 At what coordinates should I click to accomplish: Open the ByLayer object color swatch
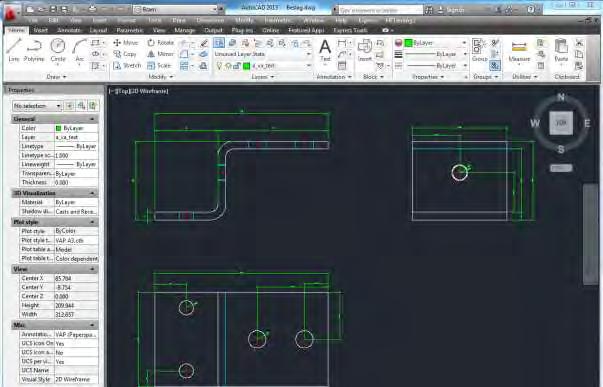(408, 43)
